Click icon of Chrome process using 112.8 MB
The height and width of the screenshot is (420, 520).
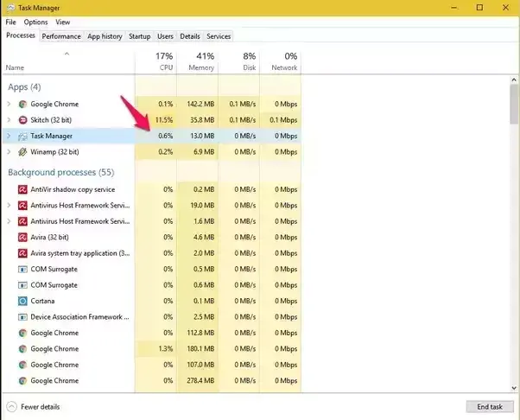coord(22,333)
